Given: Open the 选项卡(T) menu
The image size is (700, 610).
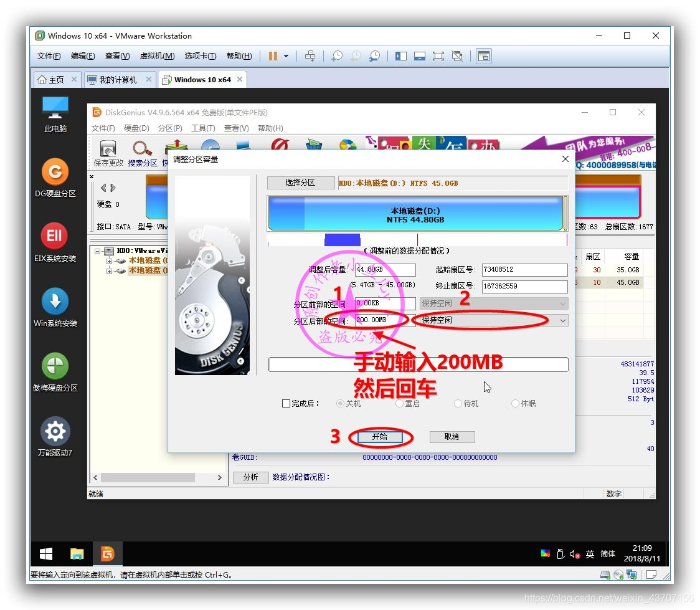Looking at the screenshot, I should [x=201, y=56].
